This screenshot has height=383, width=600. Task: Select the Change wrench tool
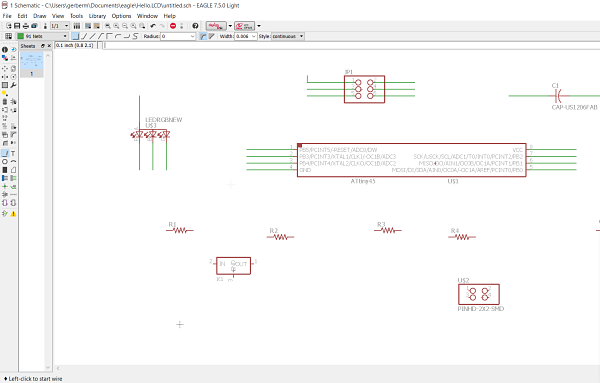13,85
